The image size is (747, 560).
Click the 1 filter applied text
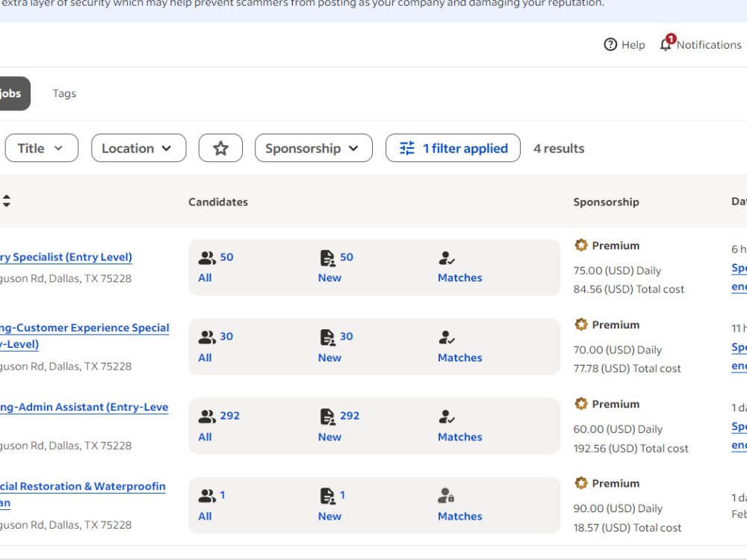[x=465, y=148]
